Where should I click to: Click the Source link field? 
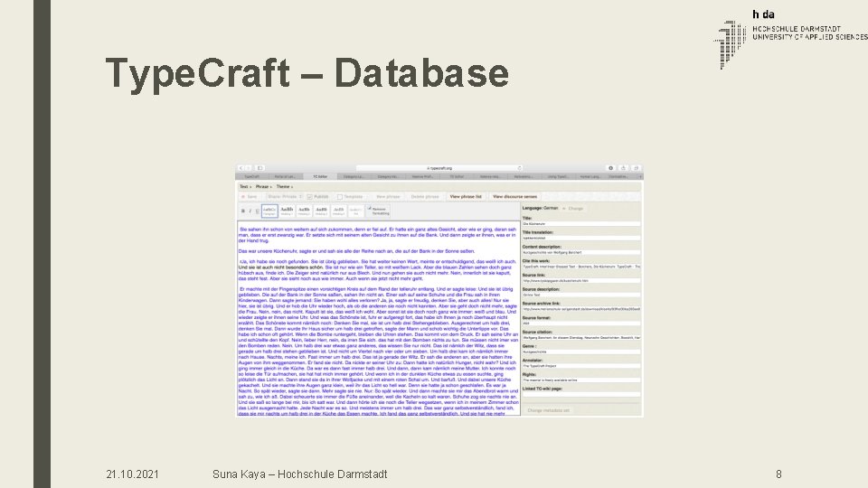click(x=581, y=280)
